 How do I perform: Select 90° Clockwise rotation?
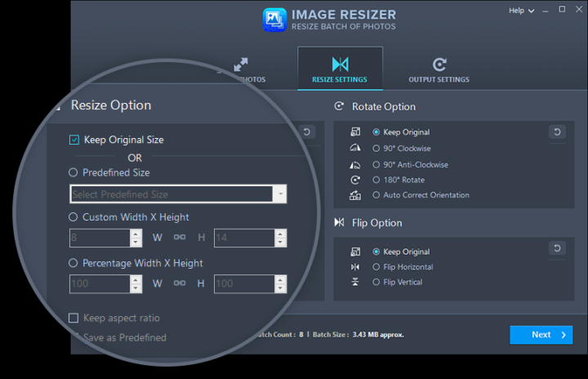pyautogui.click(x=376, y=148)
